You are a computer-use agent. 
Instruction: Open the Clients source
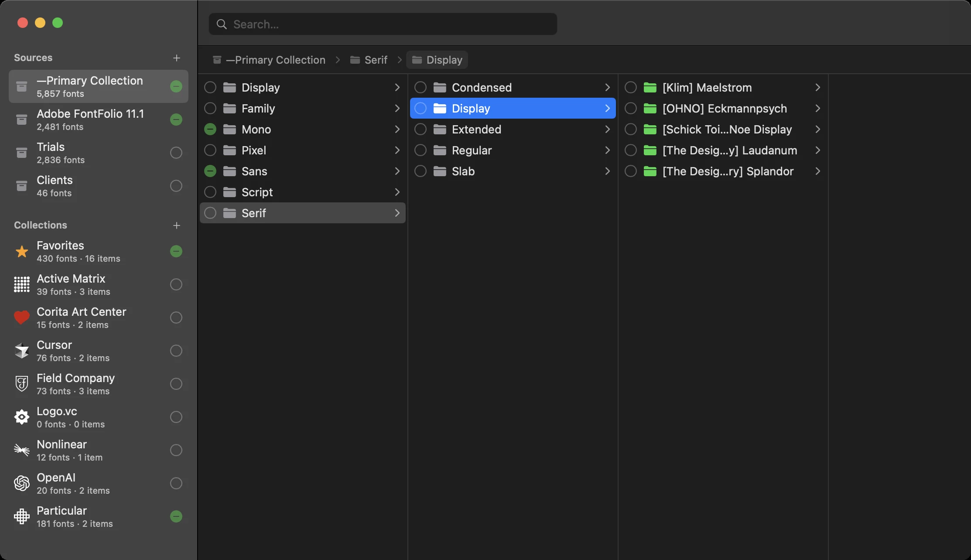(99, 186)
